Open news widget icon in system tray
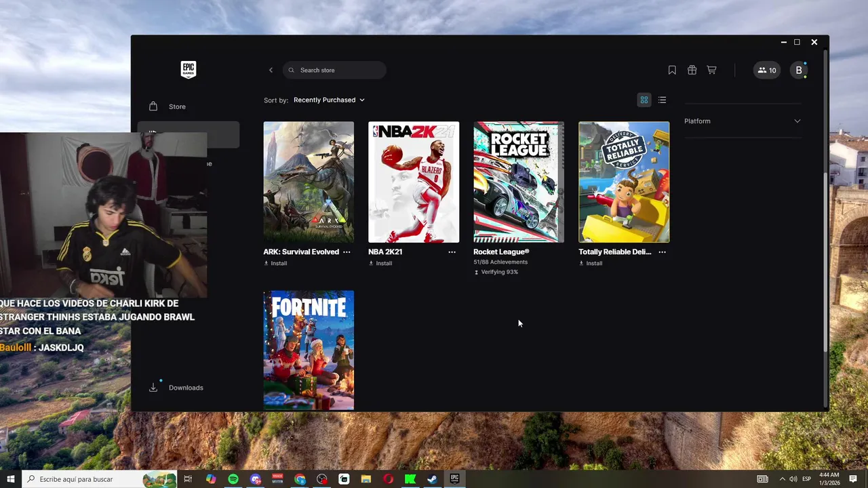 pyautogui.click(x=762, y=479)
